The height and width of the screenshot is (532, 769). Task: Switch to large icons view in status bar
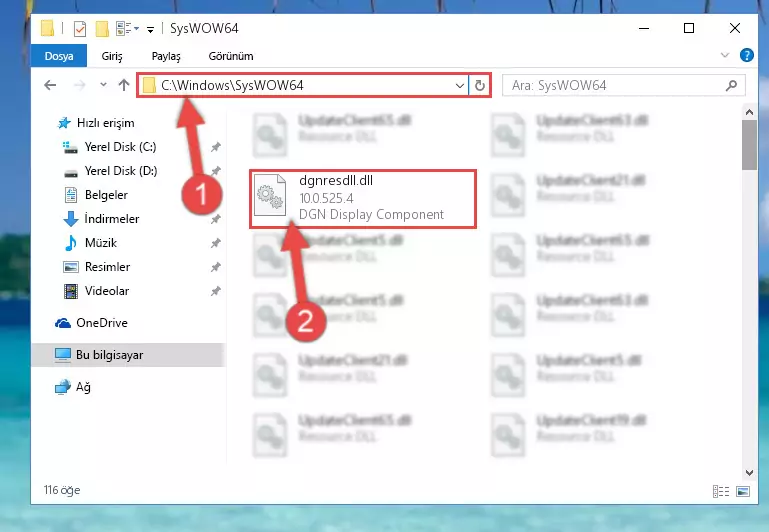[x=743, y=491]
